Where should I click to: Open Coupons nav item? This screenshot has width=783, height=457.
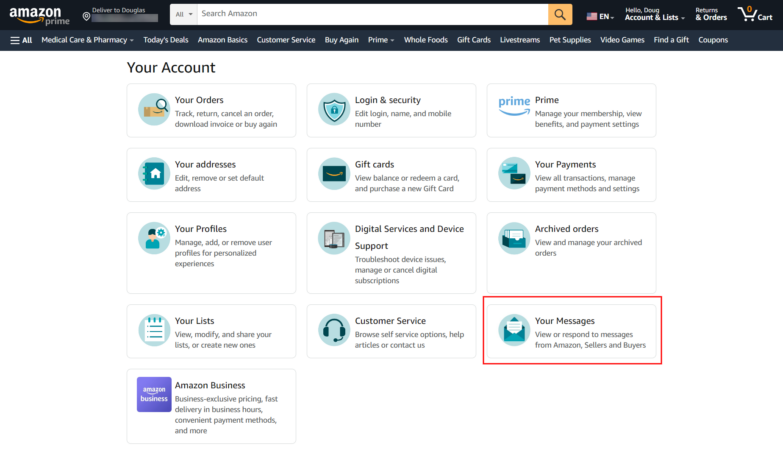coord(713,40)
